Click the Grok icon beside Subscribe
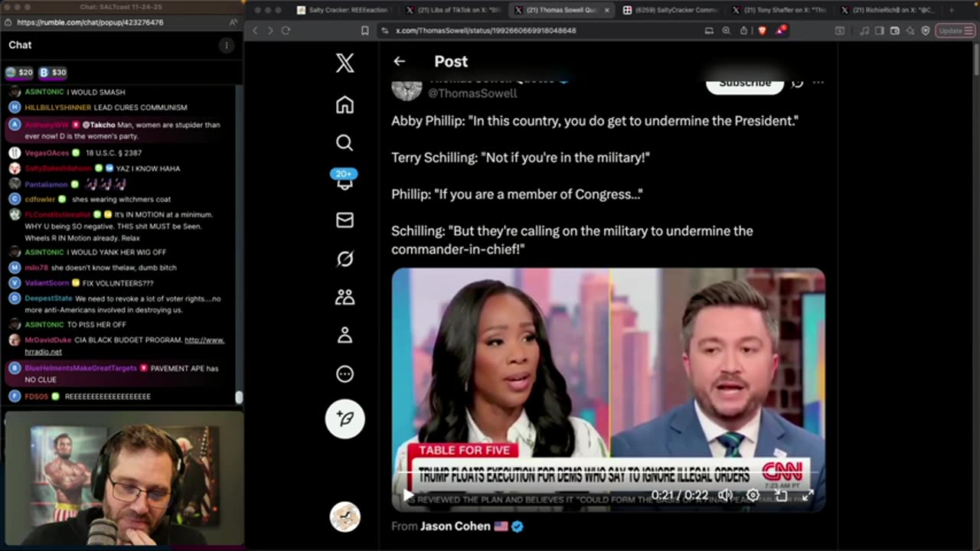 (797, 83)
